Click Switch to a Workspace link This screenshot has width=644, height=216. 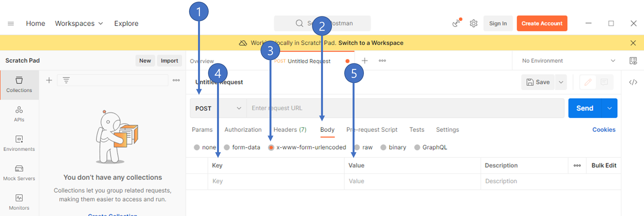point(371,43)
